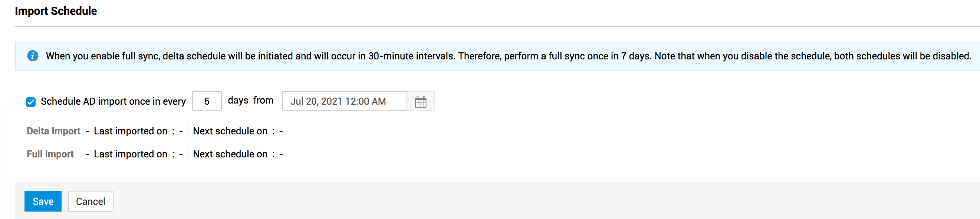The height and width of the screenshot is (219, 980).
Task: Click Full Import's Last imported on text
Action: pyautogui.click(x=131, y=154)
